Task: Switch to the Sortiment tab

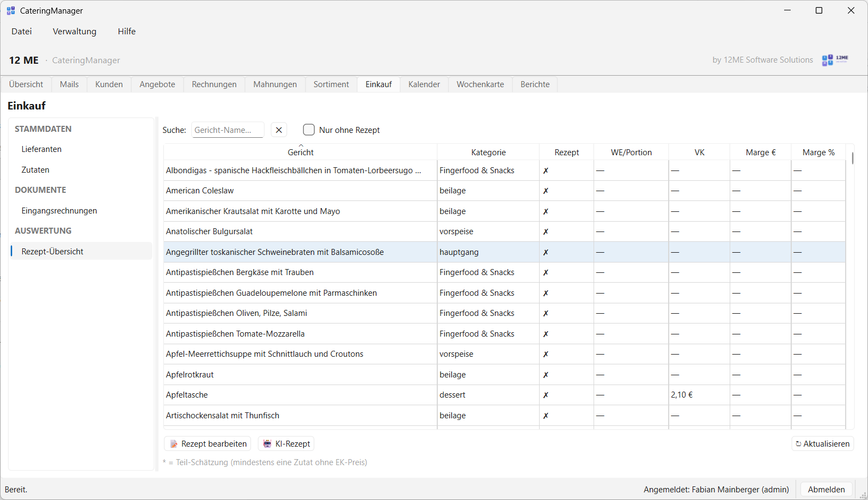Action: (331, 84)
